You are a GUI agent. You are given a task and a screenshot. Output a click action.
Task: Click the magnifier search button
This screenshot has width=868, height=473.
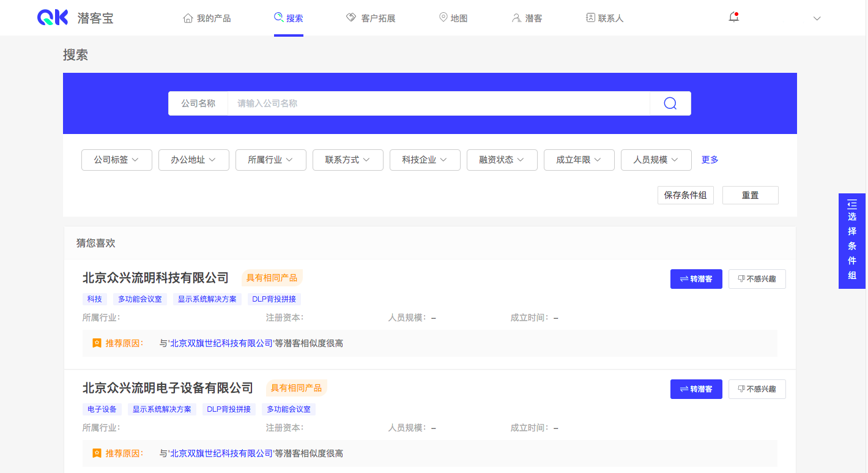(670, 103)
